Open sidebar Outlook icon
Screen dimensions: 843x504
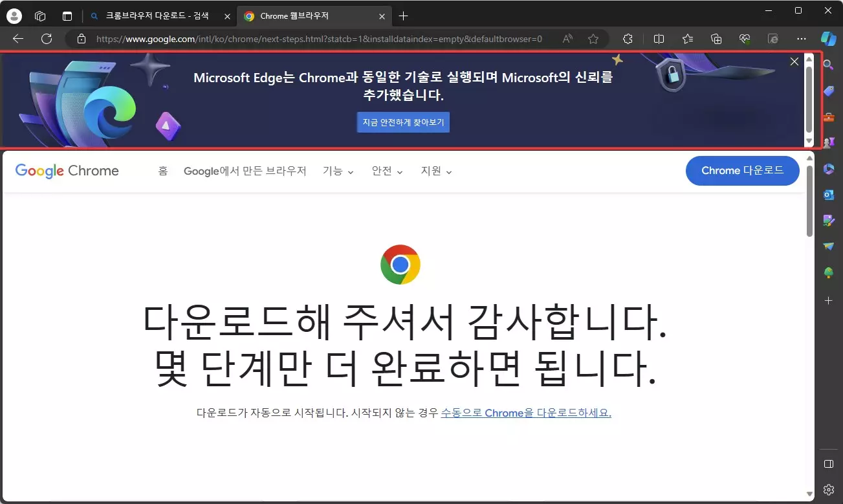coord(828,195)
